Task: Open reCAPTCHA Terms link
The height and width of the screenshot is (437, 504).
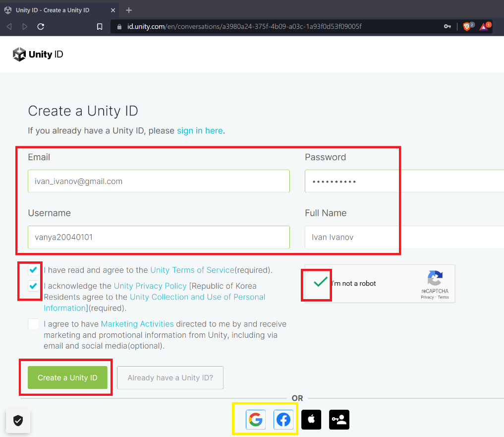Action: tap(443, 297)
